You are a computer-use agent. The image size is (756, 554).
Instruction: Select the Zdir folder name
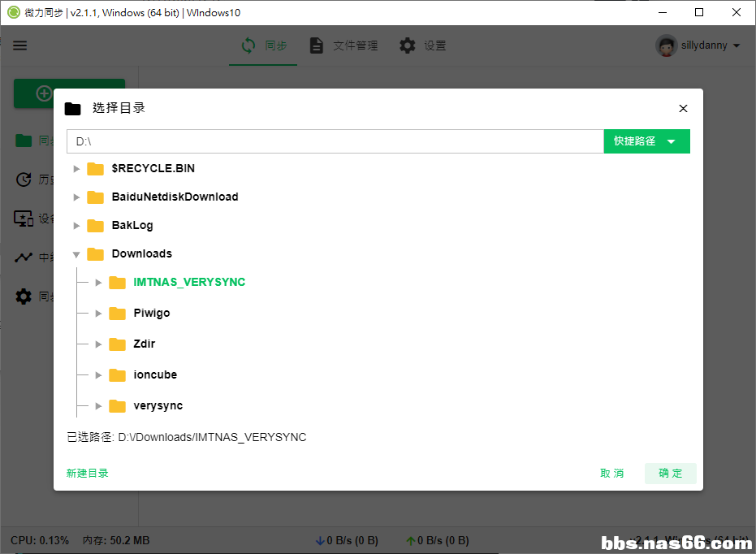[145, 344]
